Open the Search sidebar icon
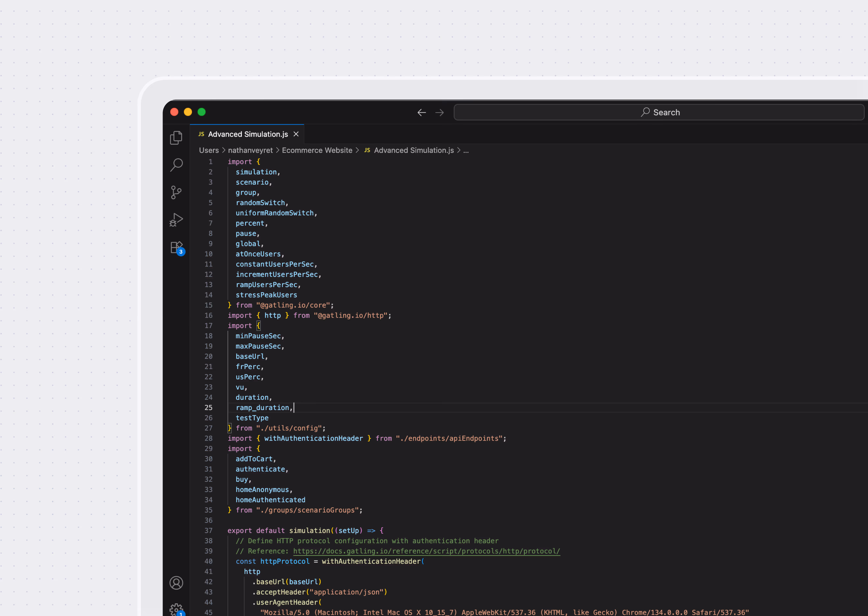 [176, 165]
